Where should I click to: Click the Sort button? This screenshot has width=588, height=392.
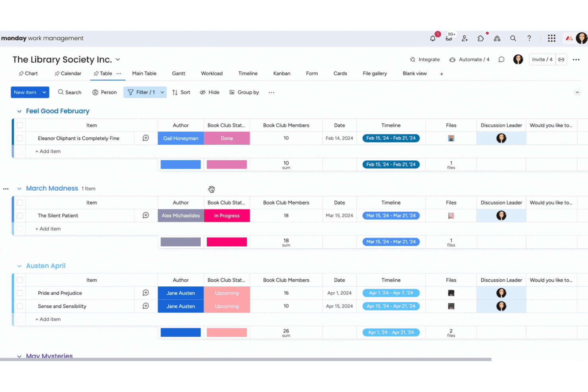181,93
